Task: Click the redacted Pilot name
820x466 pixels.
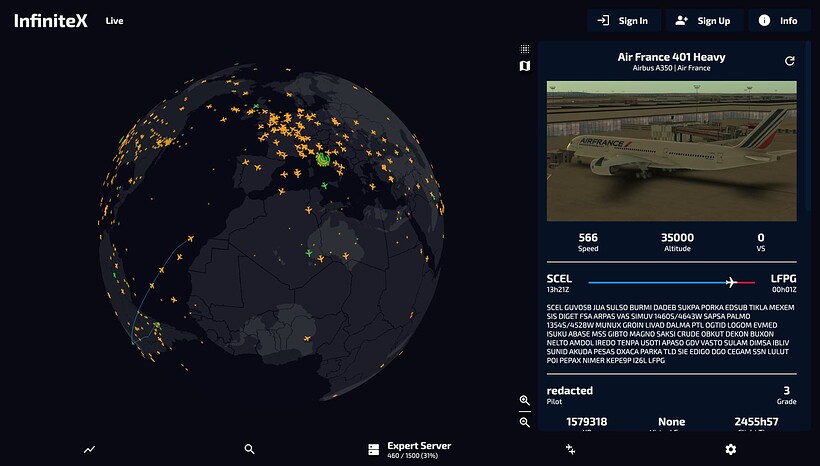Action: pyautogui.click(x=570, y=391)
